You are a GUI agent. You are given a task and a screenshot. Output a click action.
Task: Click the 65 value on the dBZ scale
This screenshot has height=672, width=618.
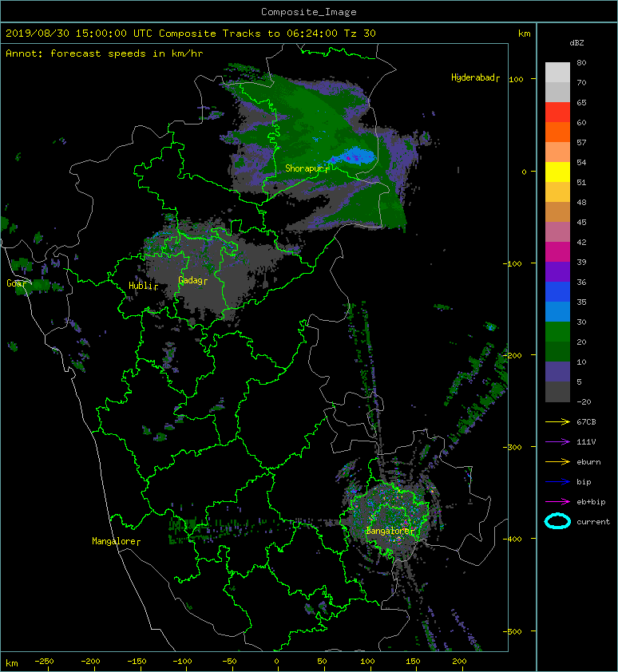pos(581,102)
